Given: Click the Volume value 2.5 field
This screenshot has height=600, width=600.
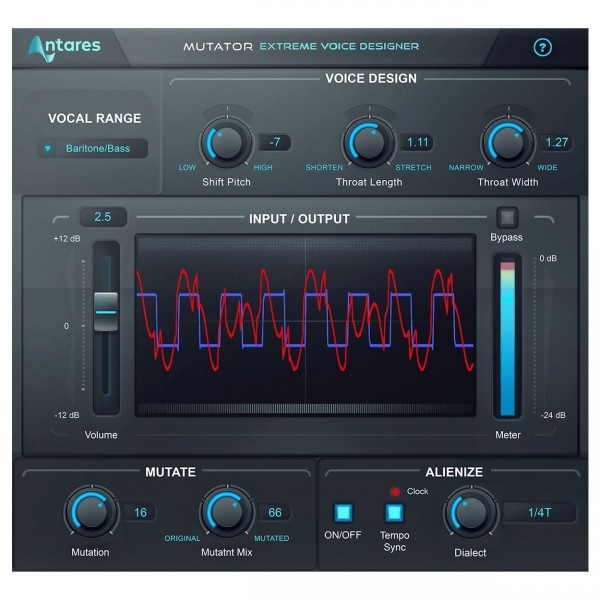Looking at the screenshot, I should [103, 217].
